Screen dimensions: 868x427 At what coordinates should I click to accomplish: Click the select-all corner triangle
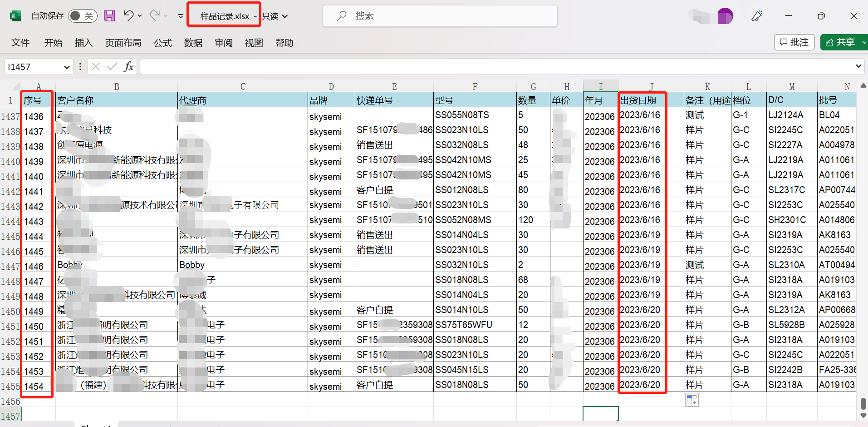16,86
